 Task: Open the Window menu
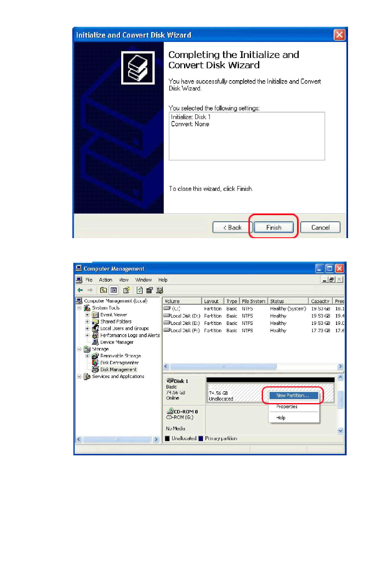[143, 280]
